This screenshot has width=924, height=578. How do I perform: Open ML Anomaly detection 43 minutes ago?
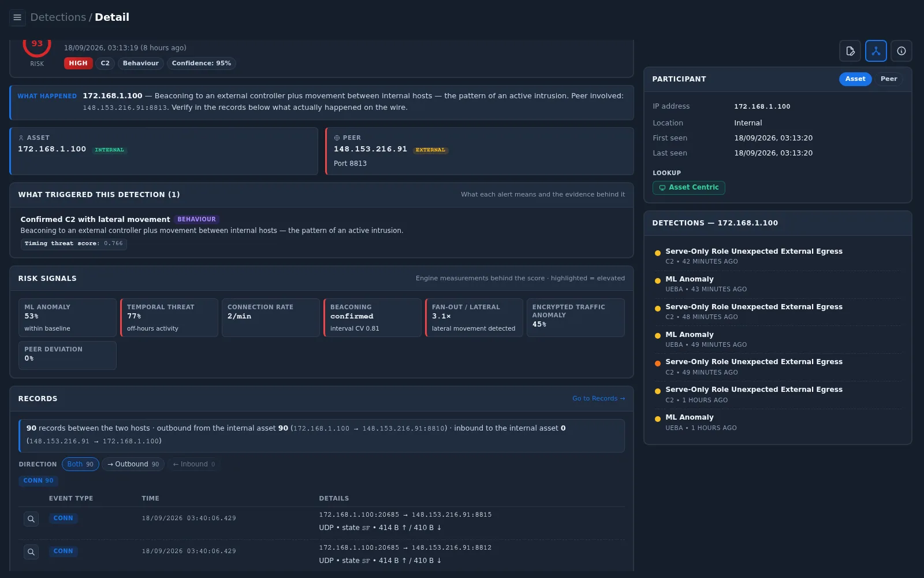(x=777, y=284)
